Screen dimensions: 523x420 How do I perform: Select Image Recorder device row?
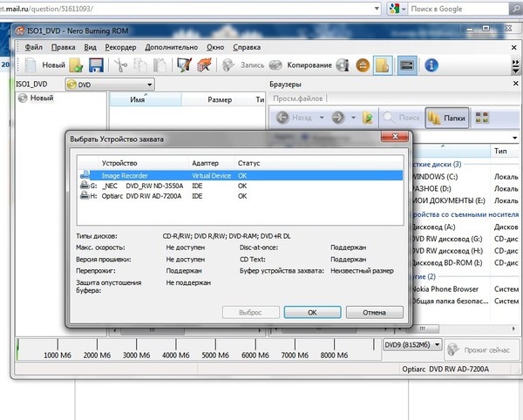point(241,175)
